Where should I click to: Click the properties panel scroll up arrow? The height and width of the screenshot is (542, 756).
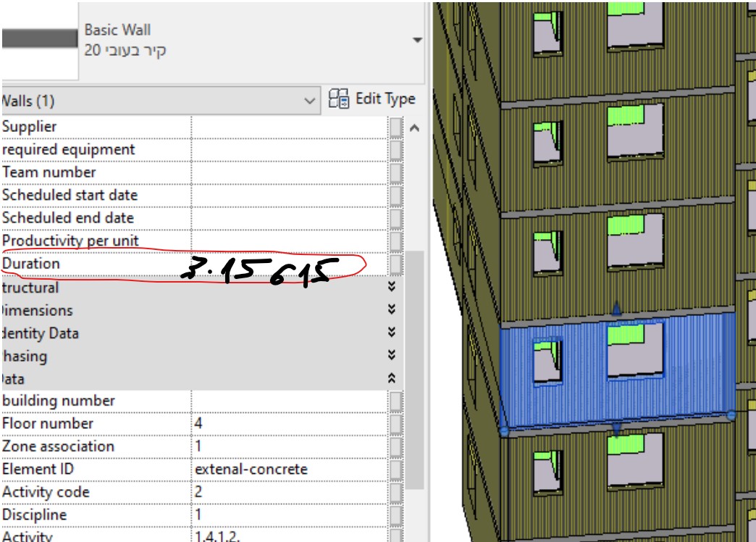coord(414,128)
